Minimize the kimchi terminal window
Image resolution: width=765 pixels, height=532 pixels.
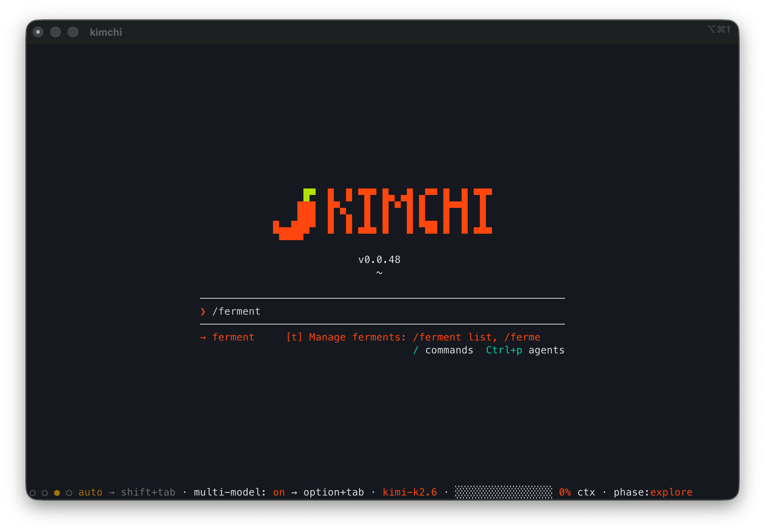[56, 32]
